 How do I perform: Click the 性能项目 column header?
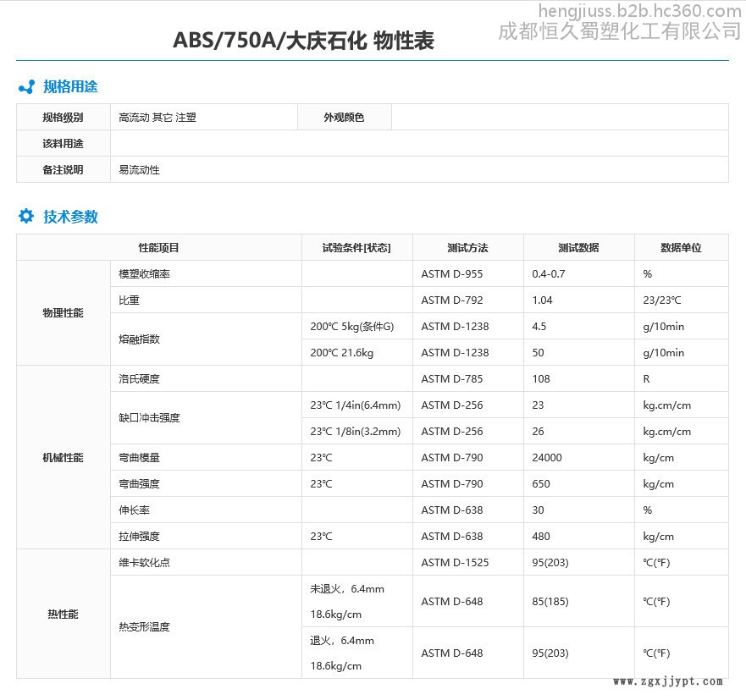159,247
